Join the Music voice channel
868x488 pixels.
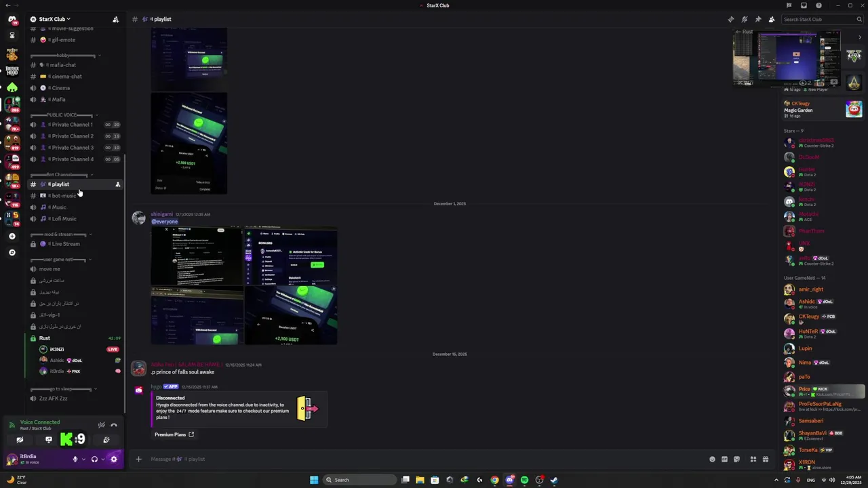coord(75,207)
